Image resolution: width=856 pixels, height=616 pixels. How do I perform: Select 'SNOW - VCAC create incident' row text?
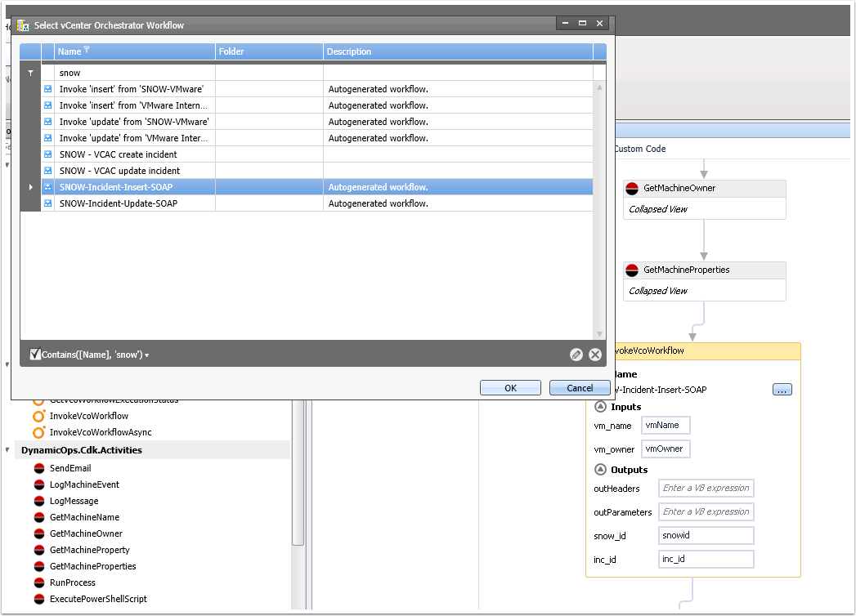pyautogui.click(x=119, y=154)
